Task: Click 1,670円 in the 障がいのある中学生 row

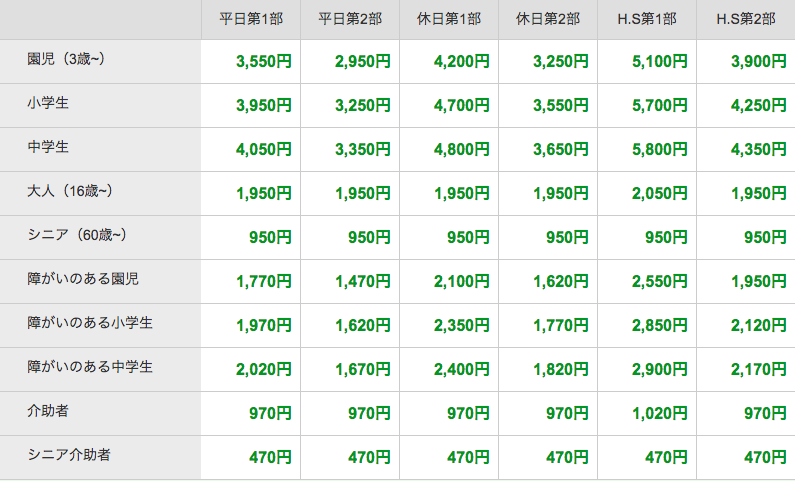Action: (x=363, y=369)
